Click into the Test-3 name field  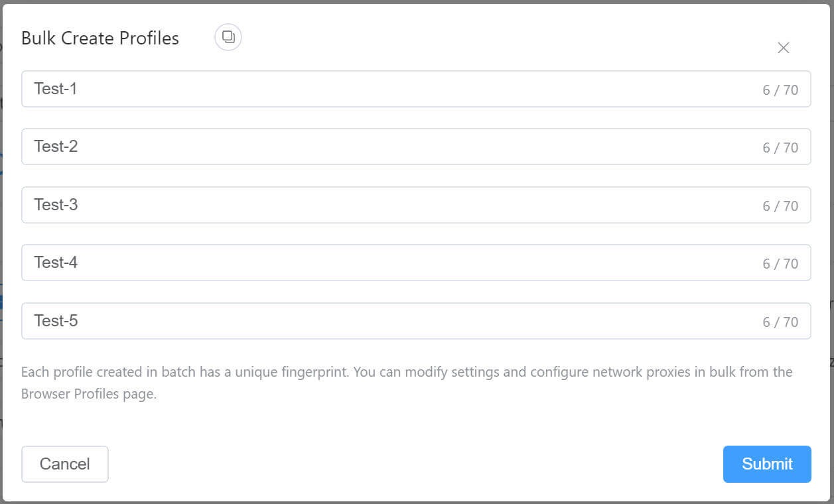click(398, 205)
